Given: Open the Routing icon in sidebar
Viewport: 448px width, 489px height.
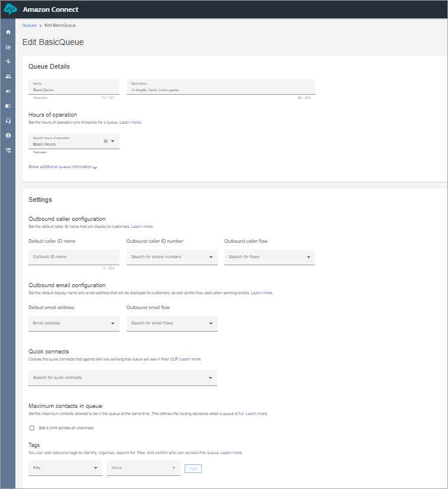Looking at the screenshot, I should (x=8, y=62).
